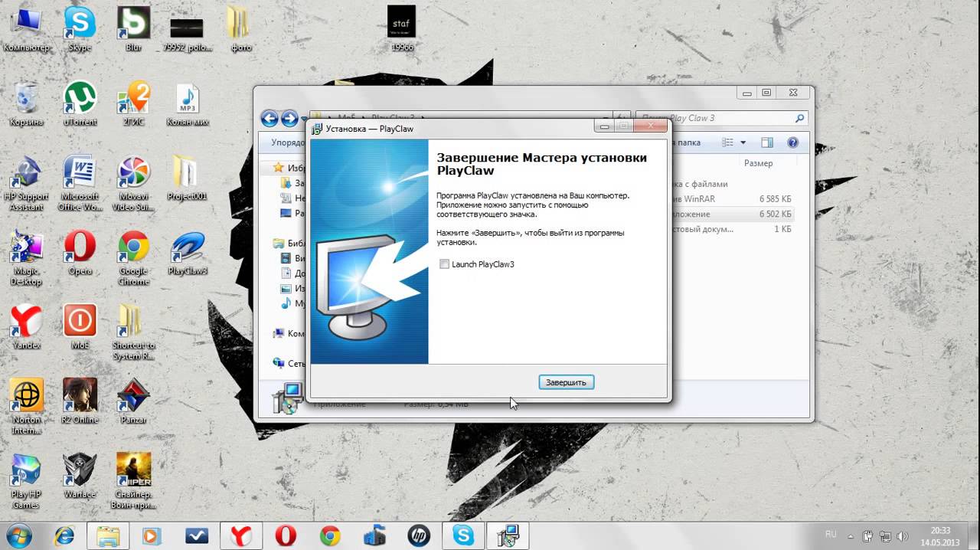Screen dimensions: 980x550
Task: Select Библиотеки in Explorer sidebar
Action: point(290,244)
